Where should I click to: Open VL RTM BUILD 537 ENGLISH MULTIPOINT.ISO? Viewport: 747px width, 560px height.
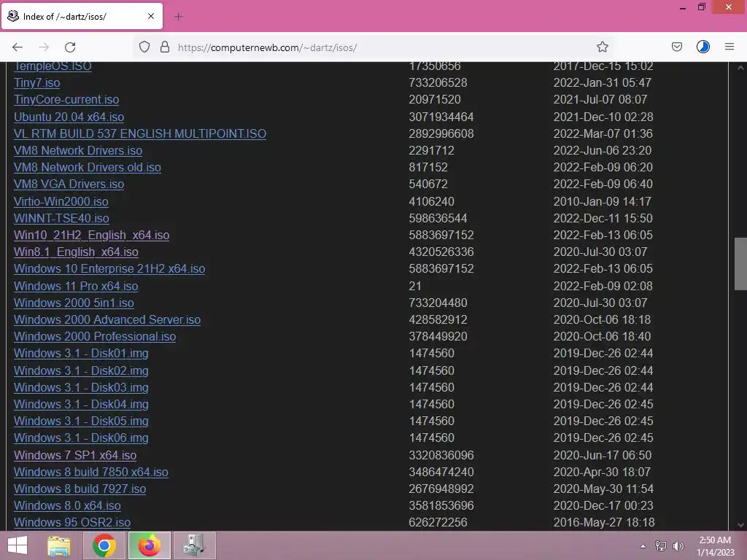click(x=140, y=133)
